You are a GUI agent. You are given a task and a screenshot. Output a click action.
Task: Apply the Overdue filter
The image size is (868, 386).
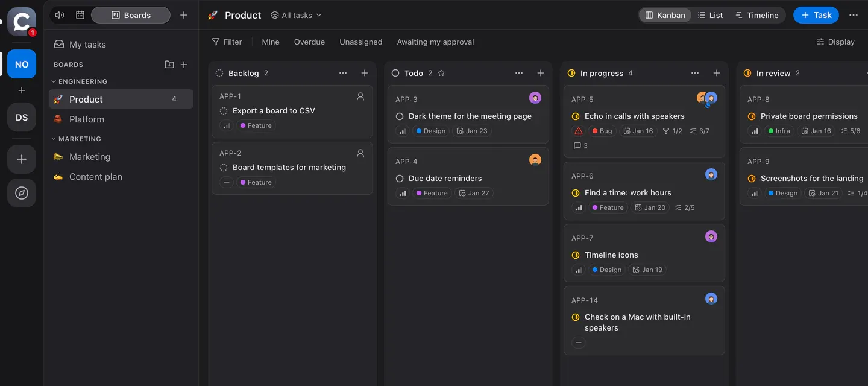tap(309, 42)
